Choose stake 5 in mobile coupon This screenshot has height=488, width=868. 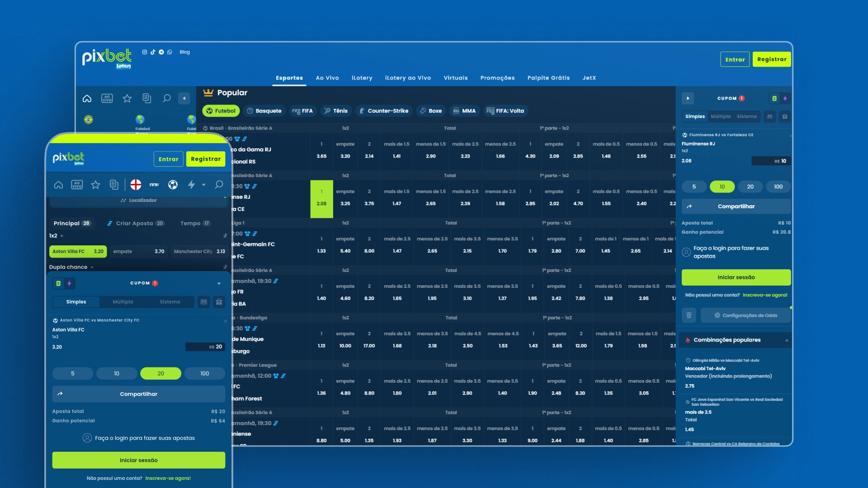click(x=73, y=374)
